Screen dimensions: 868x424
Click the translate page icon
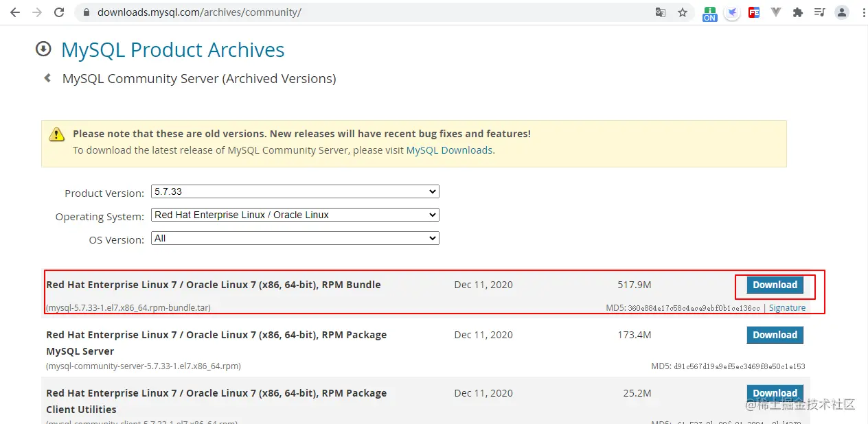[x=661, y=12]
